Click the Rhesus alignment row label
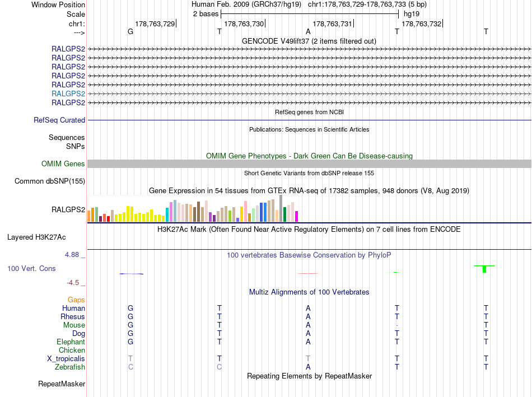532x397 pixels. coord(73,316)
